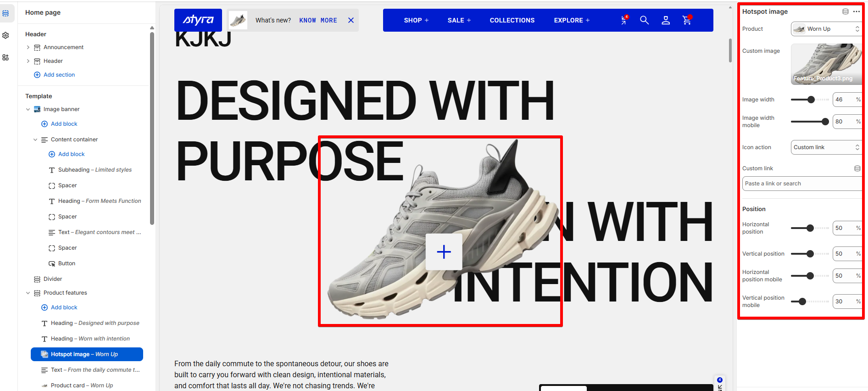Image resolution: width=868 pixels, height=391 pixels.
Task: Open the Icon action Custom link dropdown
Action: pyautogui.click(x=826, y=147)
